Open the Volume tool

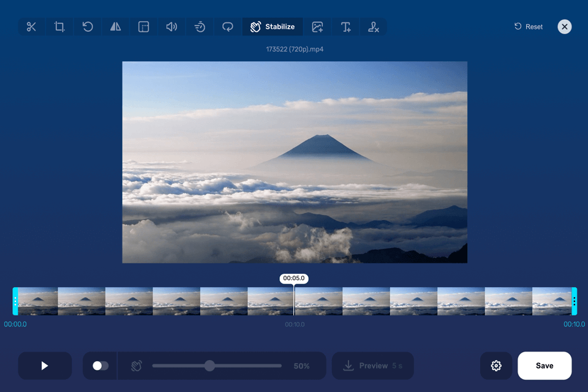tap(171, 26)
